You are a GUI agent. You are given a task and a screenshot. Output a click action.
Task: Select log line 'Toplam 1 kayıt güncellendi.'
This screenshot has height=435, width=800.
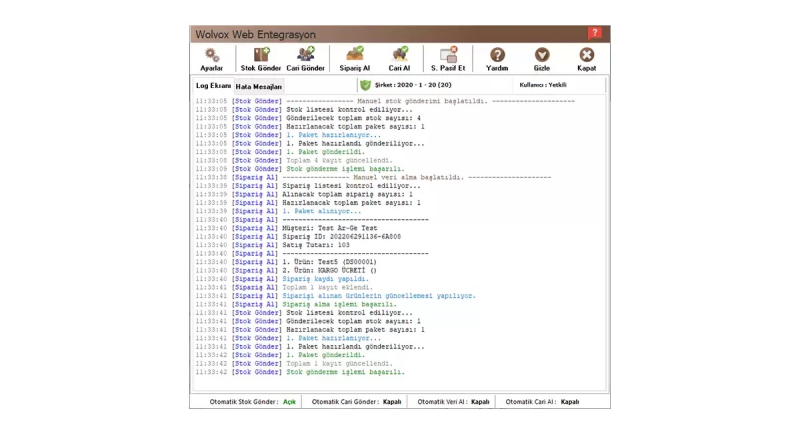294,364
